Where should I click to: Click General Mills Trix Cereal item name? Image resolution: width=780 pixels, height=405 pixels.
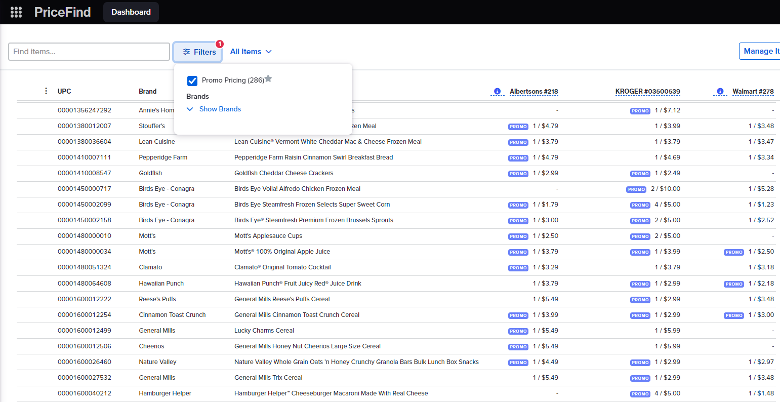point(268,378)
